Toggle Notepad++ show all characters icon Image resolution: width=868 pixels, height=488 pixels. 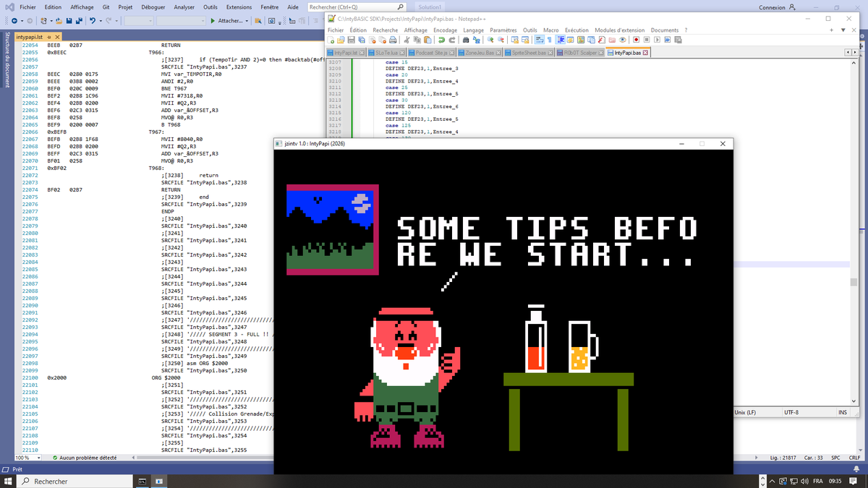point(549,40)
